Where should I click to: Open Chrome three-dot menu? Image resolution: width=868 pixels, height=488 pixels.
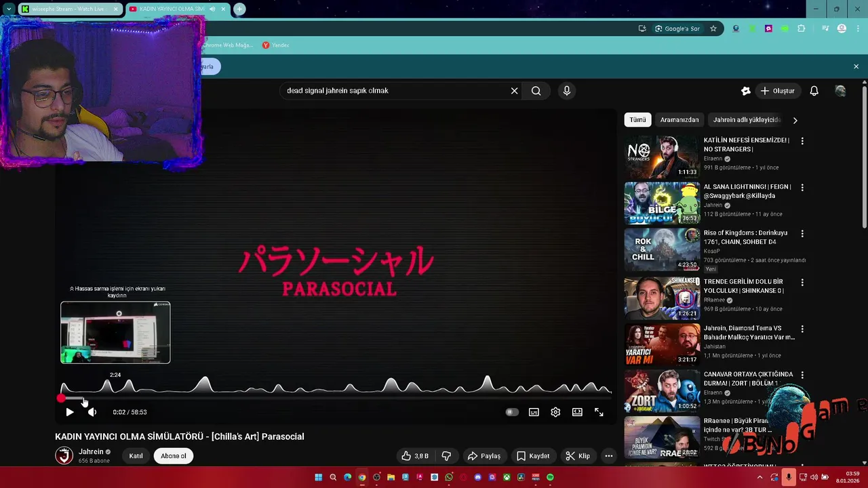pyautogui.click(x=859, y=28)
